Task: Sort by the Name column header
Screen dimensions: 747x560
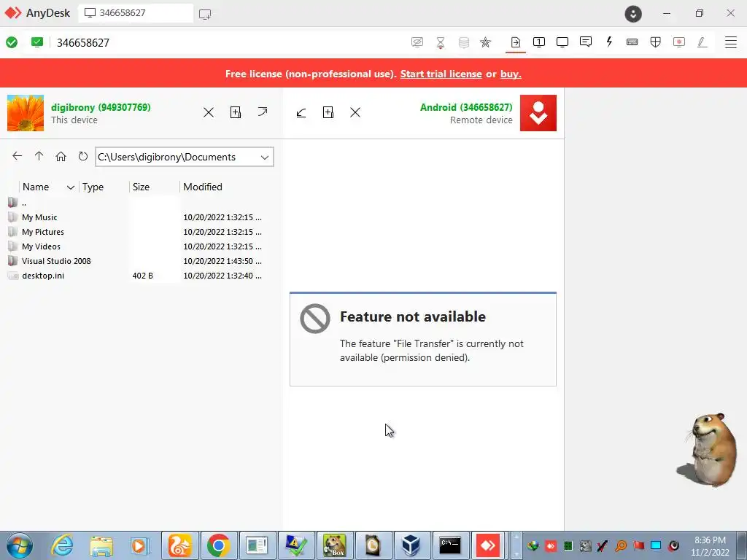Action: pyautogui.click(x=36, y=187)
